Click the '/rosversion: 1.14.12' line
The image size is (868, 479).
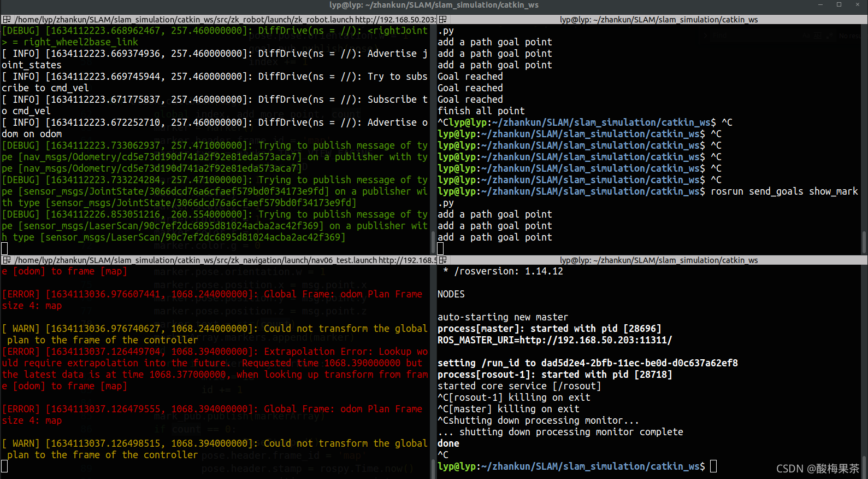[x=503, y=271]
